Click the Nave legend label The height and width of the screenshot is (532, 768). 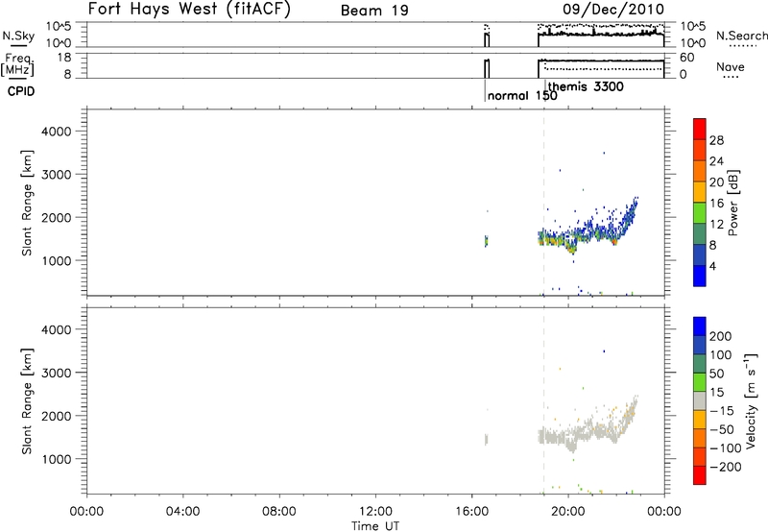[x=731, y=67]
